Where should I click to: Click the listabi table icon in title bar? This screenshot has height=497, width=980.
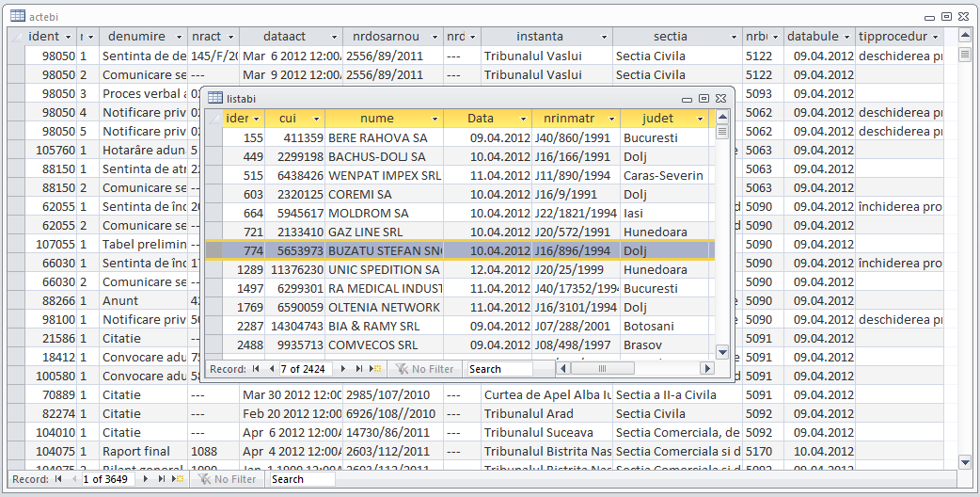tap(215, 98)
